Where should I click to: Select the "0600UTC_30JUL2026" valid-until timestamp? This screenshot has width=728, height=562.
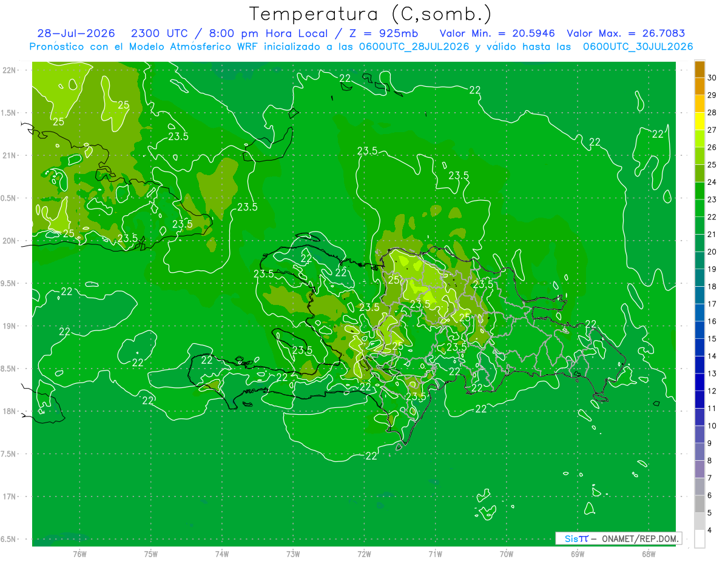pyautogui.click(x=638, y=47)
